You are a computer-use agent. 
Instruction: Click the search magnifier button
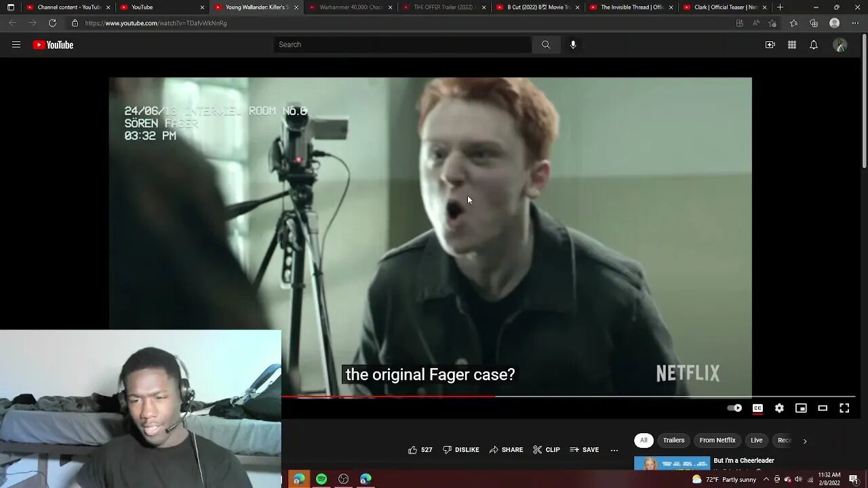(x=545, y=45)
